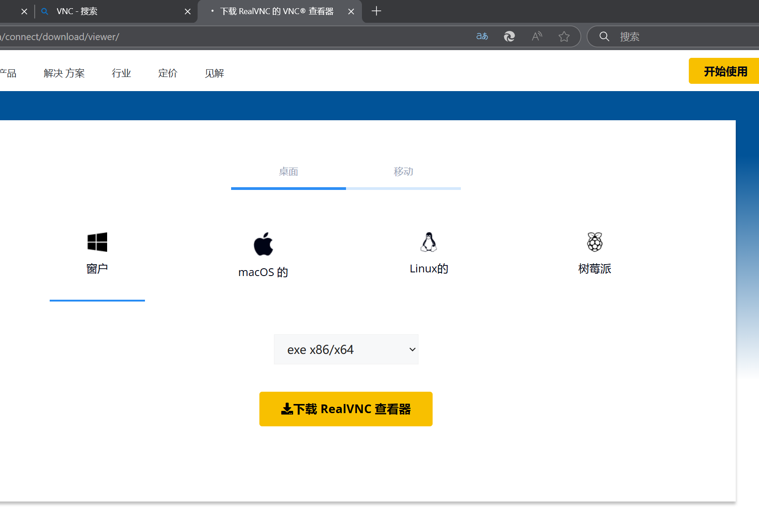Select the Windows platform icon
The height and width of the screenshot is (532, 759).
(x=97, y=242)
